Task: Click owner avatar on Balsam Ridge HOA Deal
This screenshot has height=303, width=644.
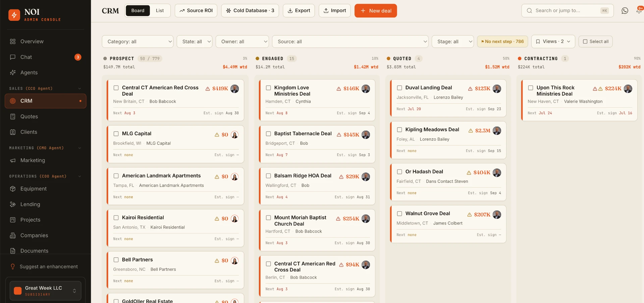Action: (366, 176)
